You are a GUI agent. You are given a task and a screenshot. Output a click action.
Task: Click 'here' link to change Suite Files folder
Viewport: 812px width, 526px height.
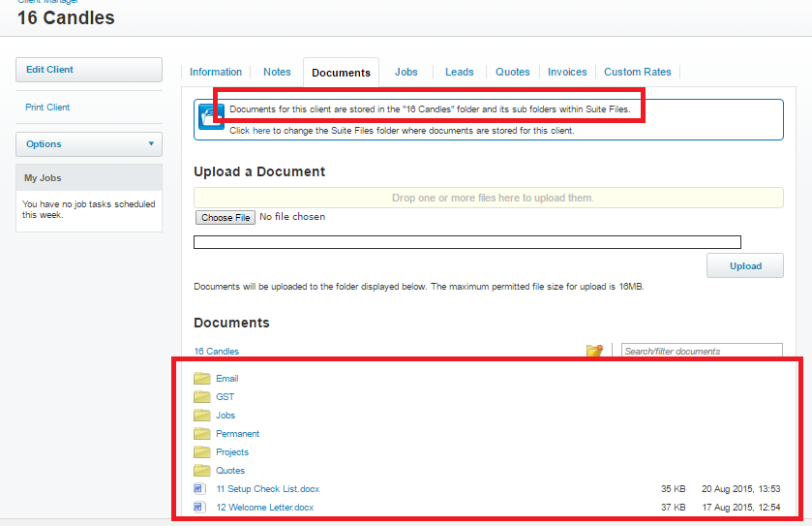261,131
